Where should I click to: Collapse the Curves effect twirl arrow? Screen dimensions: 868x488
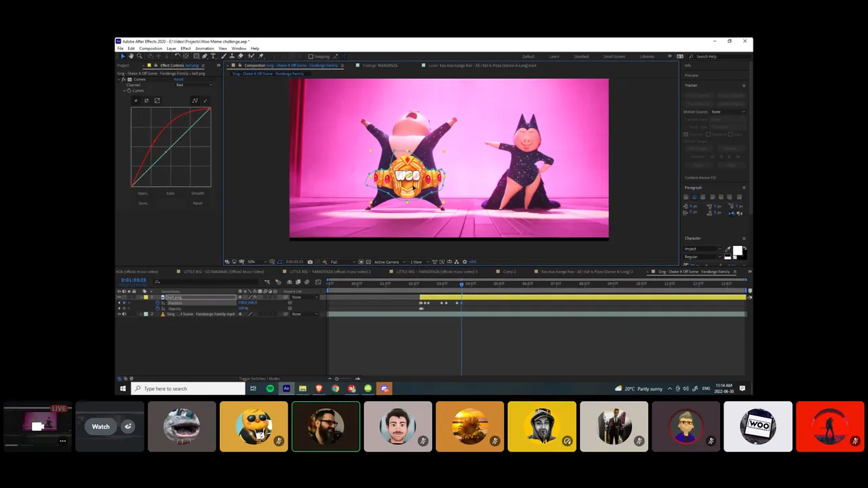point(119,79)
